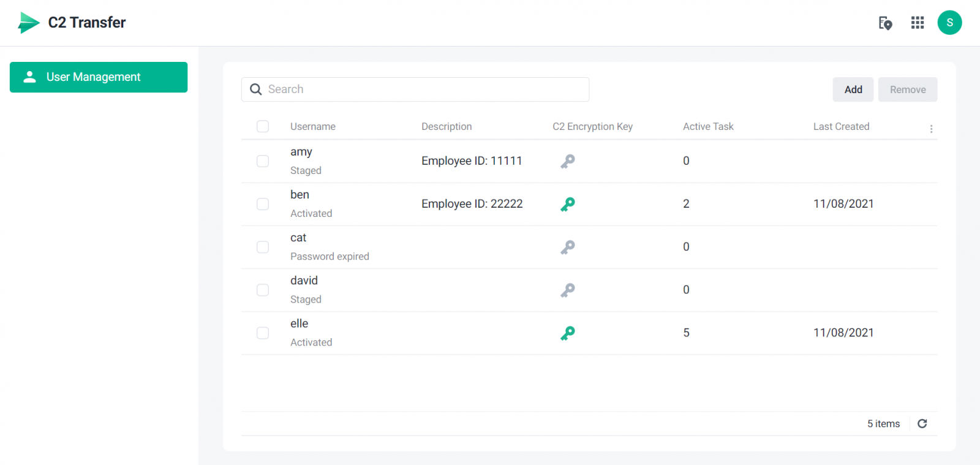
Task: Click elle's last created date 11/08/2021
Action: [x=843, y=333]
